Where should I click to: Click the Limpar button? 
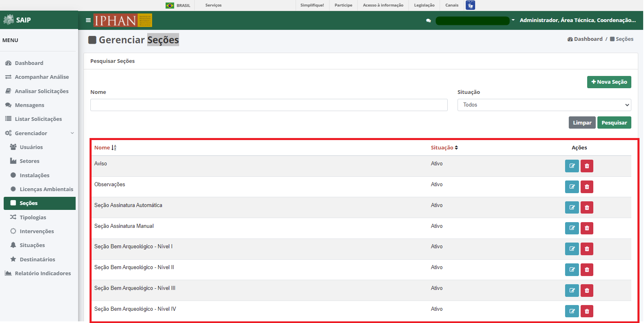[582, 123]
